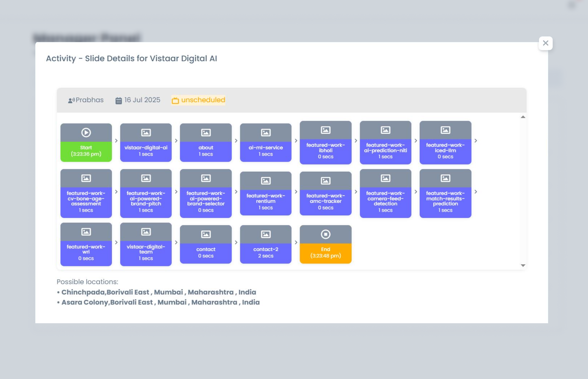Viewport: 588px width, 379px height.
Task: Click the image icon on featured-work-ibholi slide
Action: click(x=326, y=130)
